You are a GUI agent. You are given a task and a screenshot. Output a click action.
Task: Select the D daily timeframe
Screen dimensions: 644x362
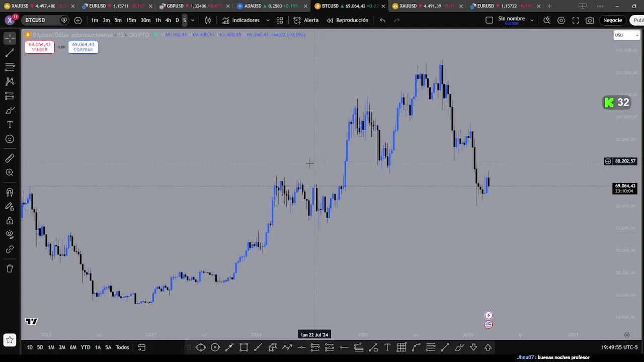point(177,20)
